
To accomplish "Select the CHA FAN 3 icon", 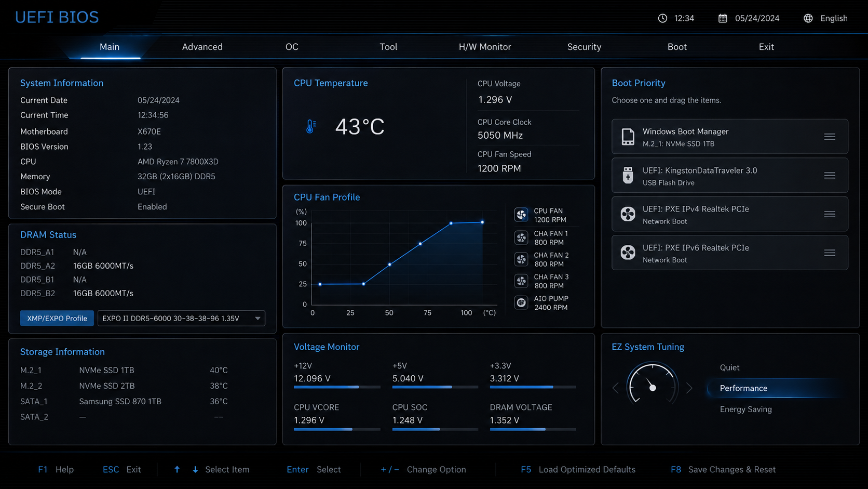I will pos(521,281).
